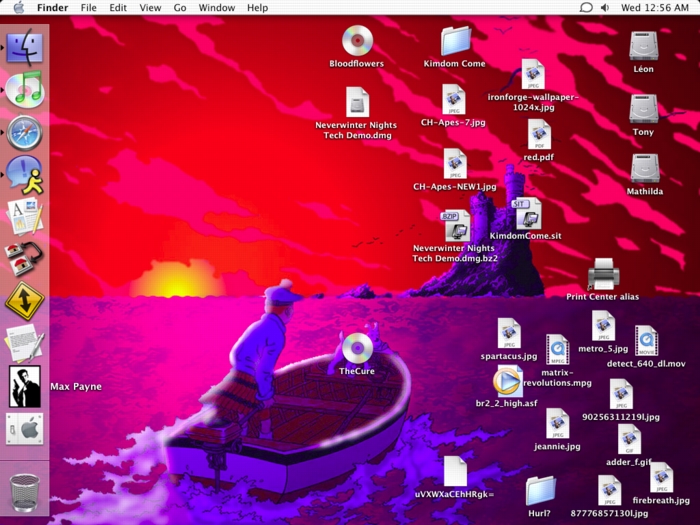This screenshot has height=525, width=700.
Task: Select CH-Apes-7.jpg file icon
Action: click(x=454, y=100)
